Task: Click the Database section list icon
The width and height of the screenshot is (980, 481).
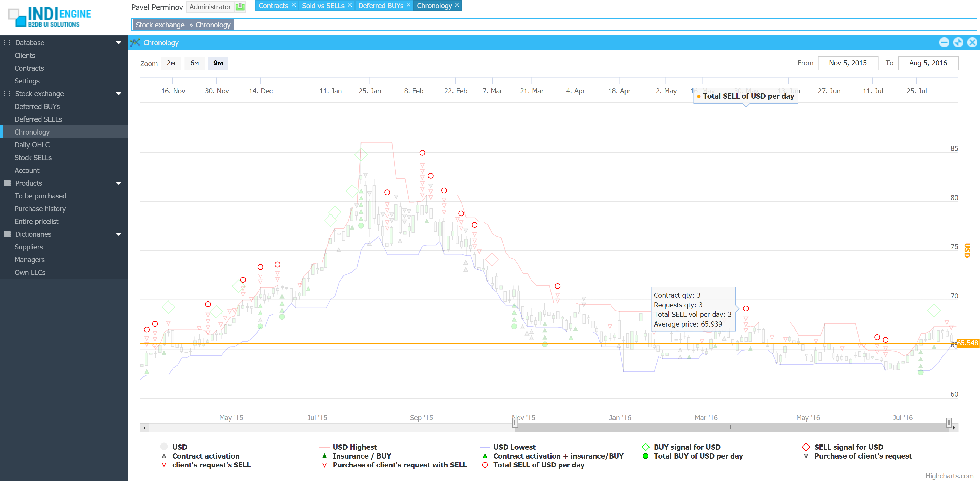Action: tap(8, 42)
